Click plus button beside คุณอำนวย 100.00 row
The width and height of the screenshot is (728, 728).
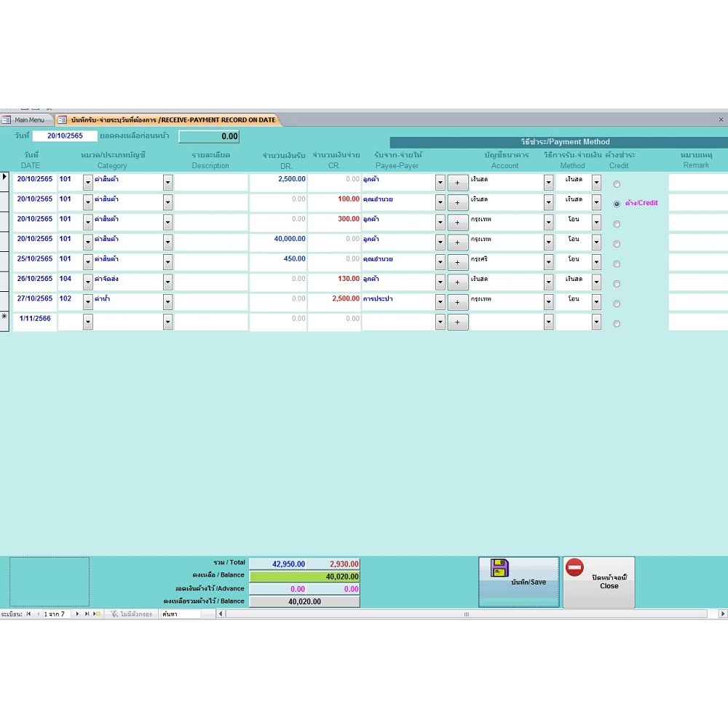point(457,202)
